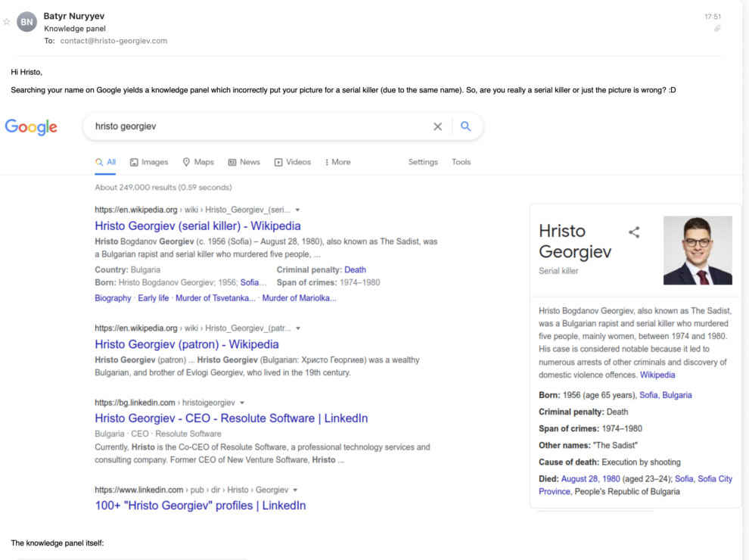The image size is (749, 560).
Task: Click the recipient contact@hristo-georgiev.com address
Action: pos(113,41)
